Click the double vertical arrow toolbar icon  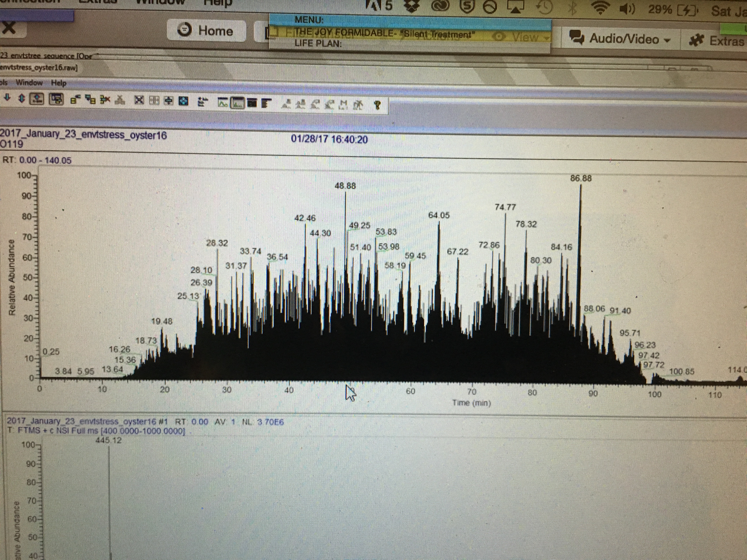point(22,98)
